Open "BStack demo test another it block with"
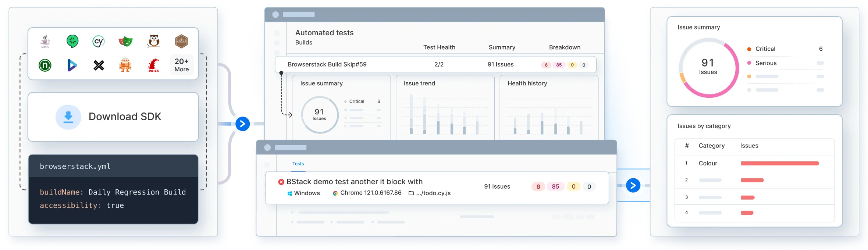Image resolution: width=868 pixels, height=250 pixels. pos(355,182)
